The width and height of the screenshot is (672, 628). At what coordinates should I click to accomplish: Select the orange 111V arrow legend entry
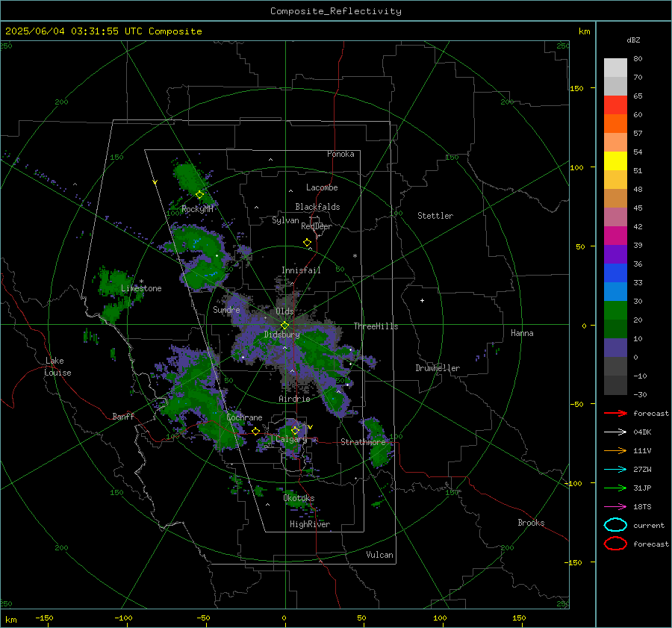pyautogui.click(x=615, y=450)
